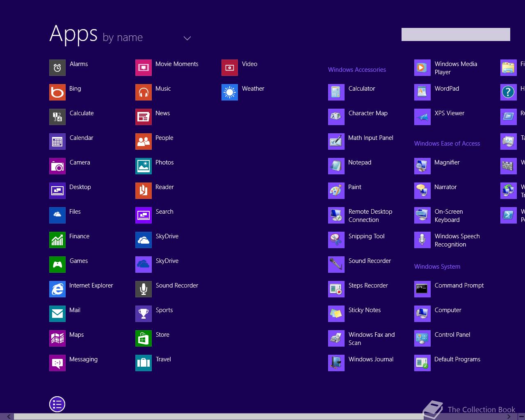Image resolution: width=525 pixels, height=420 pixels.
Task: Open the Paint app icon
Action: coord(336,191)
